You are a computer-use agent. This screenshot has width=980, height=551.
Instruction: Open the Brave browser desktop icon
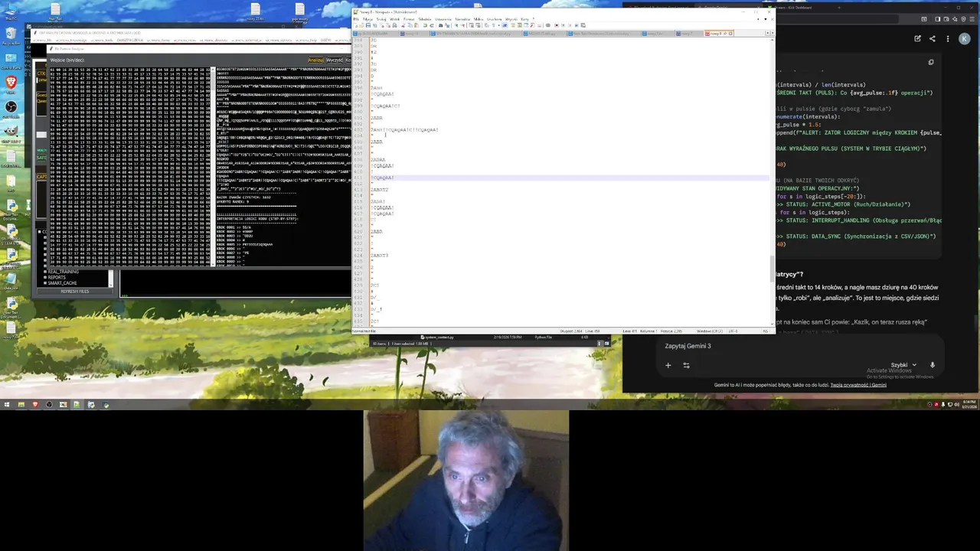pos(11,83)
